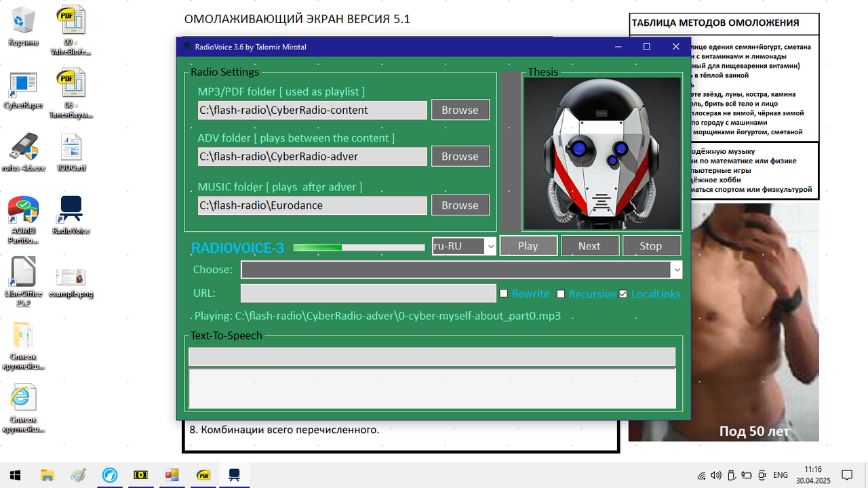Click the green playback progress bar

coord(359,247)
